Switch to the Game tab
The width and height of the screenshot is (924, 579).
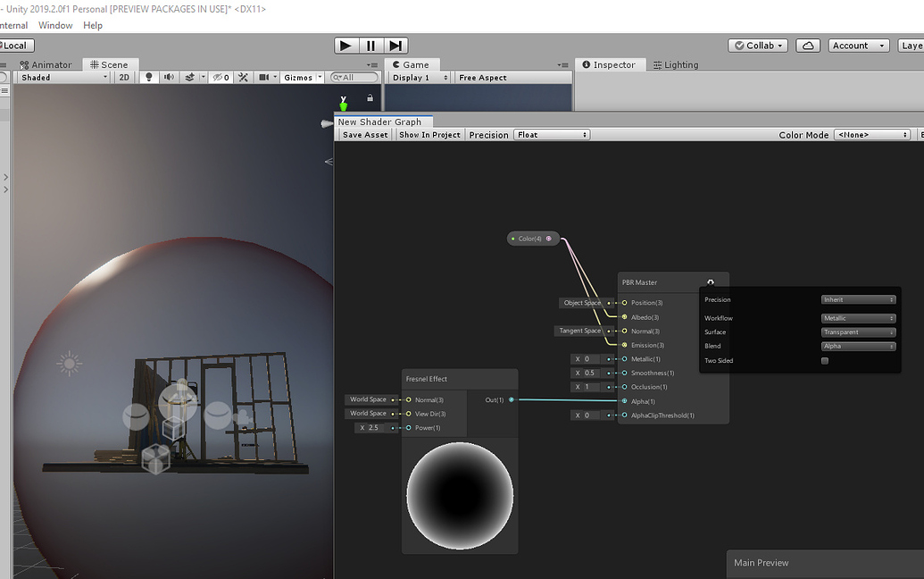pos(411,65)
